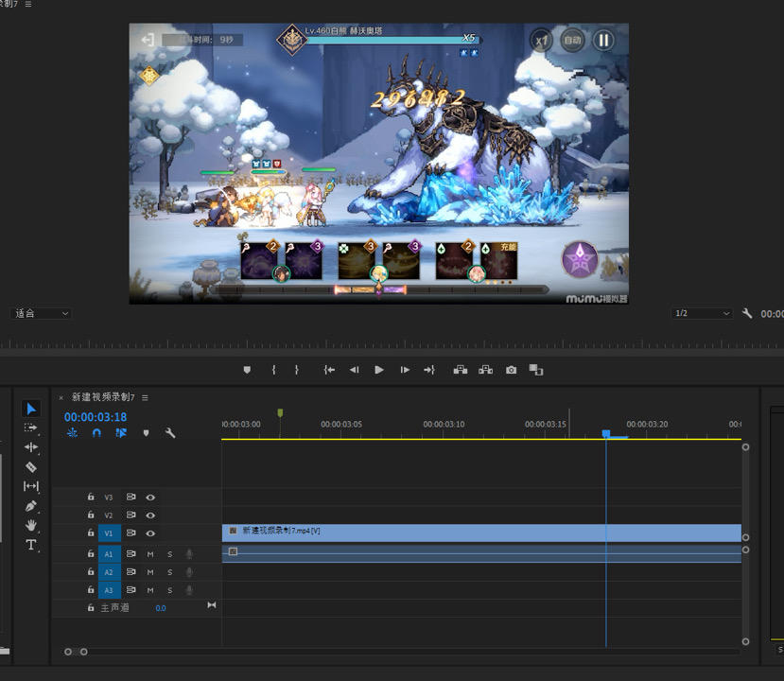Viewport: 784px width, 681px height.
Task: Toggle A2 track lock
Action: pos(91,571)
